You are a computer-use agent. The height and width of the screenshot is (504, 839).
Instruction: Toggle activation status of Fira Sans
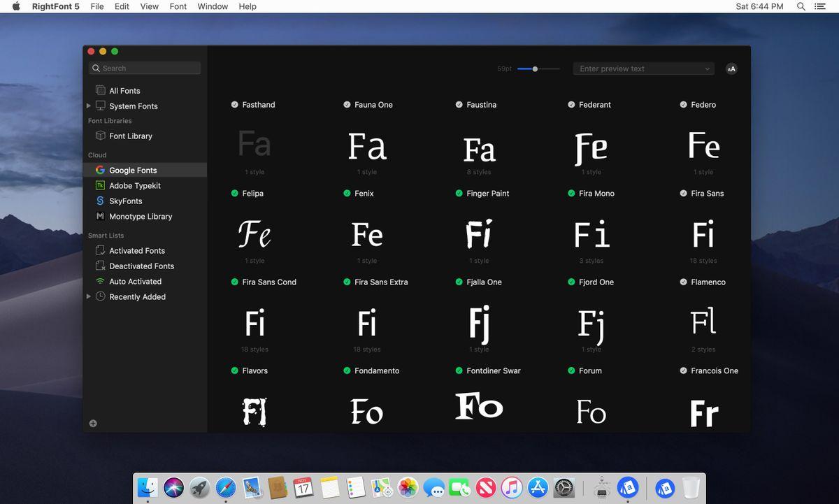(683, 193)
